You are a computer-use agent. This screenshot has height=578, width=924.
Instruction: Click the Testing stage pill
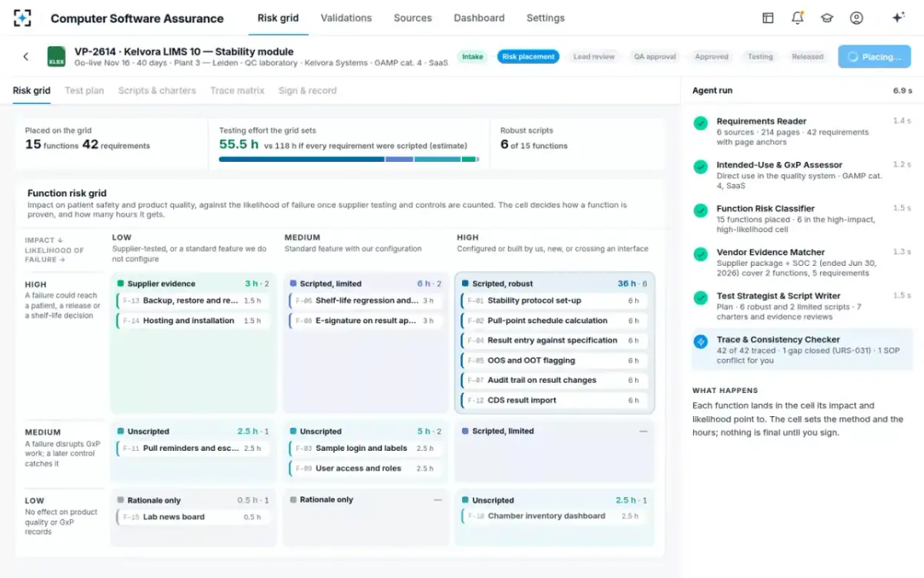[760, 56]
